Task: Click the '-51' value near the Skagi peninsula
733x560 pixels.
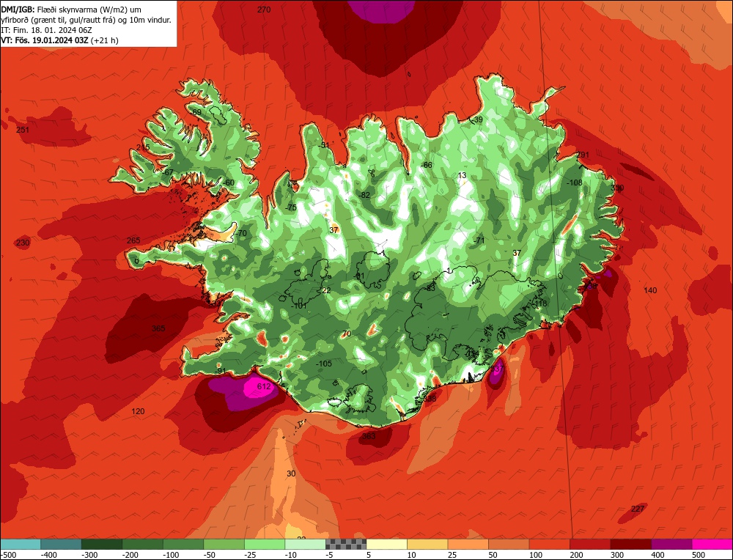Action: [323, 145]
